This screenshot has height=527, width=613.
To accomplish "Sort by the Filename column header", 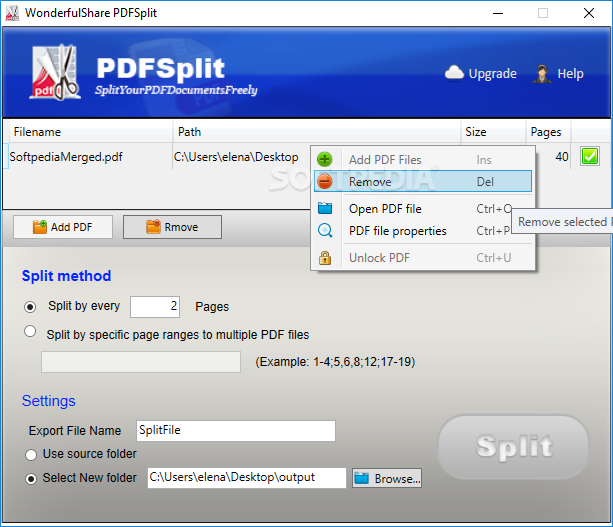I will click(90, 132).
